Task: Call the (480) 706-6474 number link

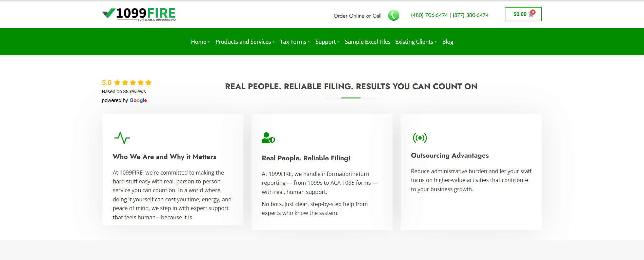Action: click(x=429, y=15)
